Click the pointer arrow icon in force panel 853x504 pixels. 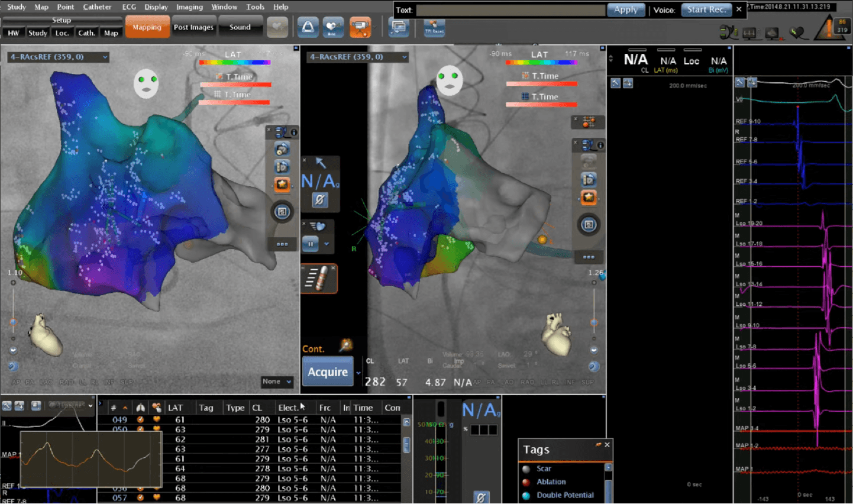pos(321,163)
